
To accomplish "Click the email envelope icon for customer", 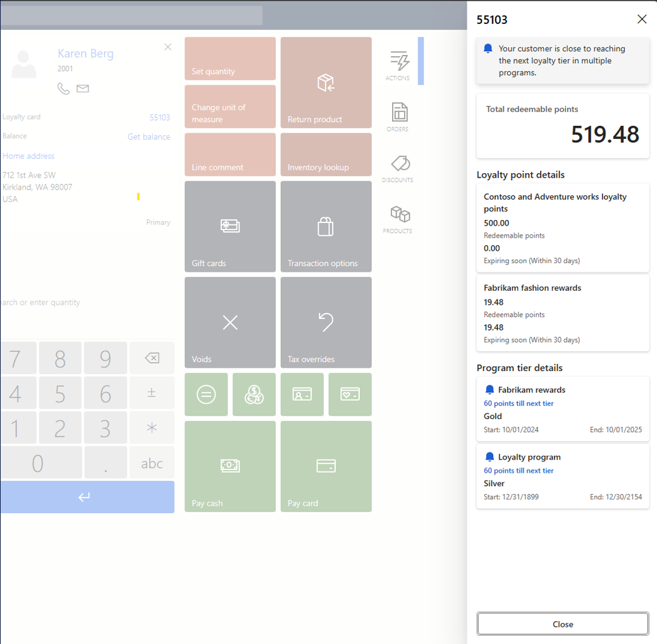I will point(83,88).
